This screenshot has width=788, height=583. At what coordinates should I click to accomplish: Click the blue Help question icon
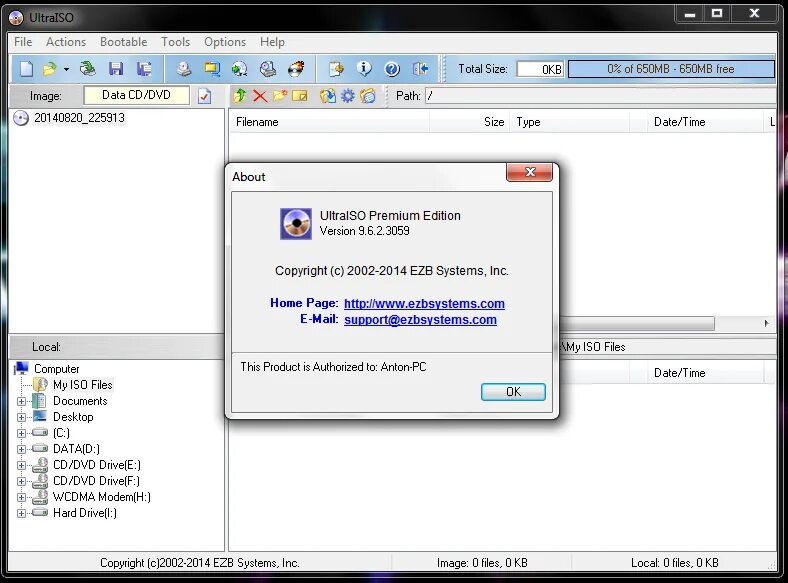pyautogui.click(x=392, y=69)
